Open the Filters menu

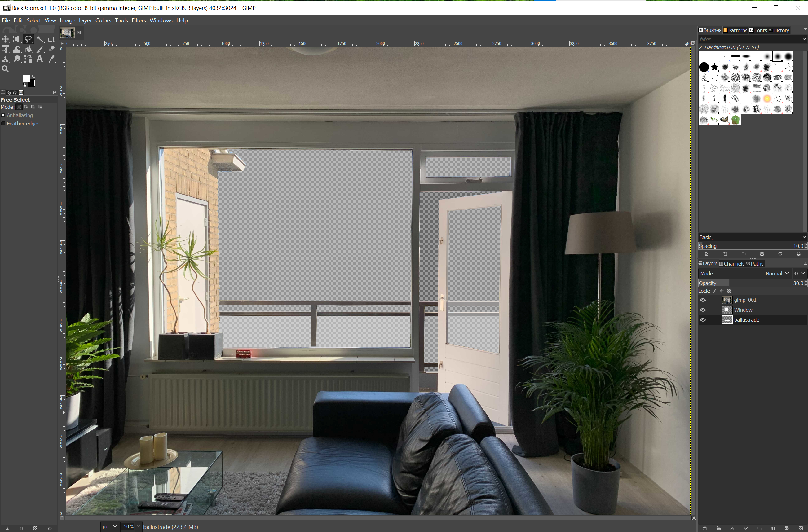pos(139,20)
